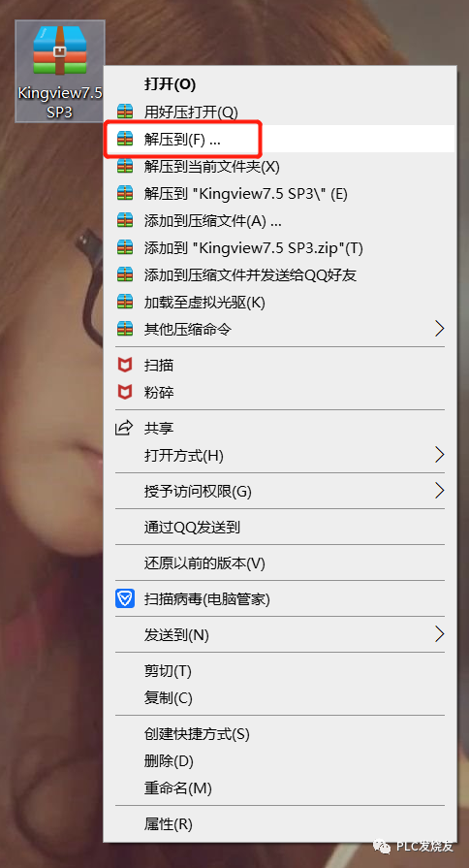Click the share arrow icon beside 共享
469x868 pixels.
[124, 428]
